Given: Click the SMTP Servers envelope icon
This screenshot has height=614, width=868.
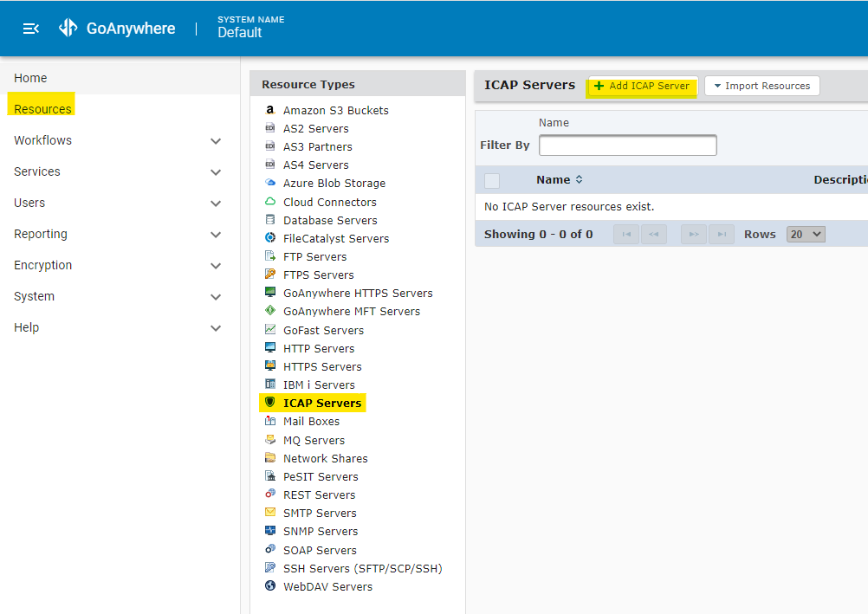Looking at the screenshot, I should pos(270,512).
